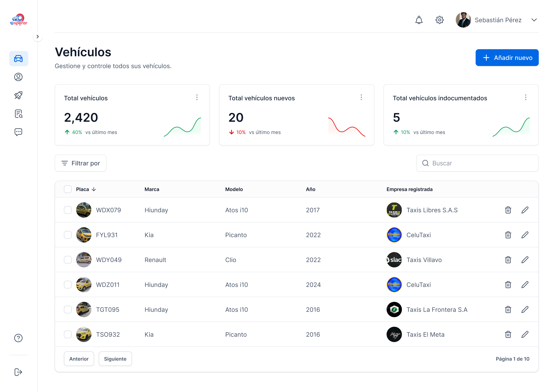Check the FYL931 row checkbox
This screenshot has width=551, height=392.
tap(68, 235)
